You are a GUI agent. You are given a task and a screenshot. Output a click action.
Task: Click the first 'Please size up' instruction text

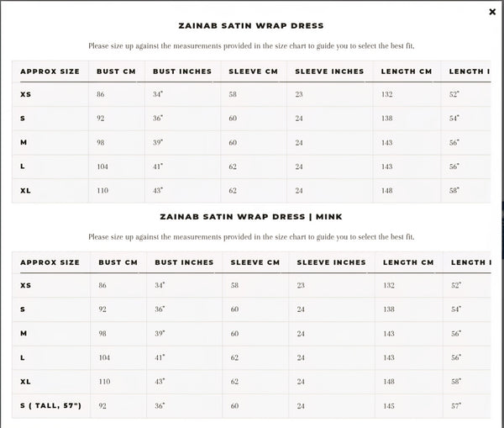pyautogui.click(x=250, y=47)
